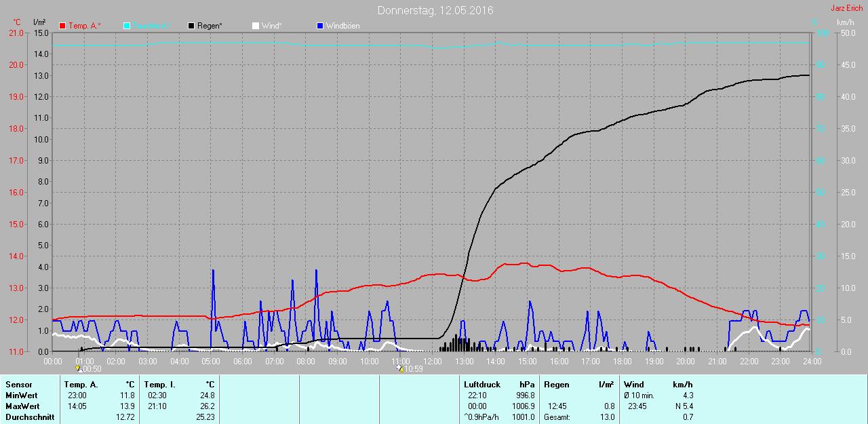The height and width of the screenshot is (424, 868).
Task: Click the 12:00 time axis label
Action: [x=433, y=362]
